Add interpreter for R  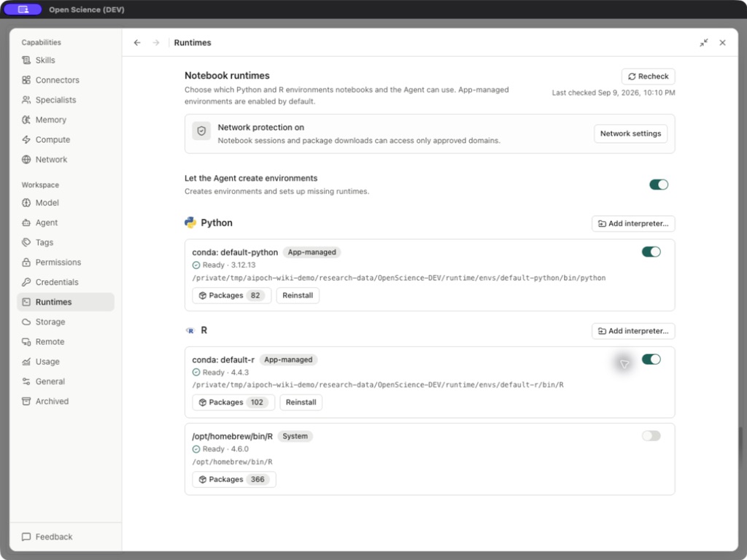point(633,331)
